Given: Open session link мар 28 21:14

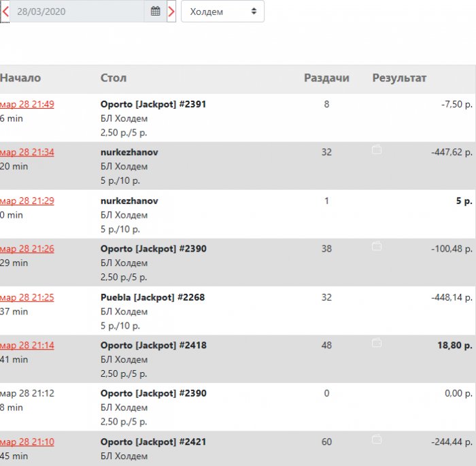Looking at the screenshot, I should 27,346.
